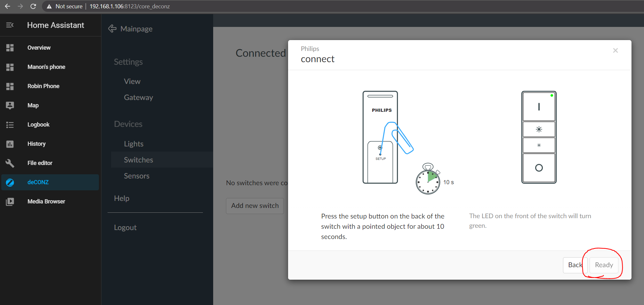Click the 'Press the setup button' instruction text
The image size is (644, 305).
[x=383, y=227]
